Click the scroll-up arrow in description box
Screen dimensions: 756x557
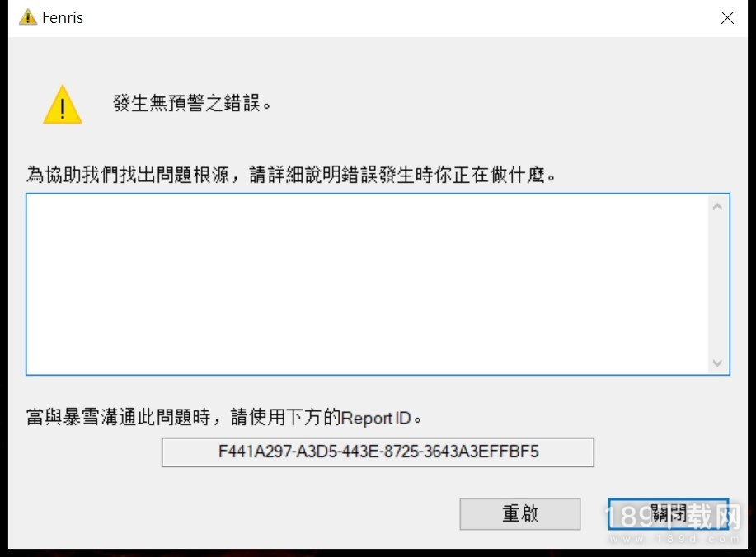[x=717, y=207]
